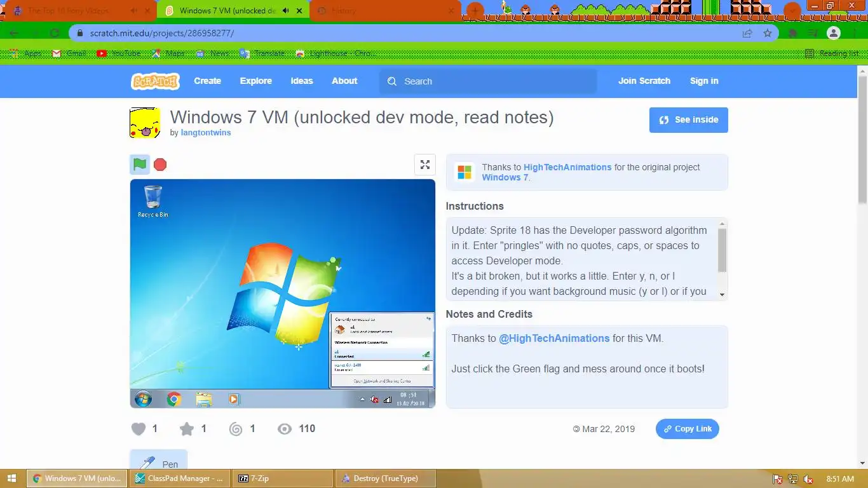This screenshot has width=868, height=488.
Task: Open Chrome three-dot menu
Action: tap(855, 33)
